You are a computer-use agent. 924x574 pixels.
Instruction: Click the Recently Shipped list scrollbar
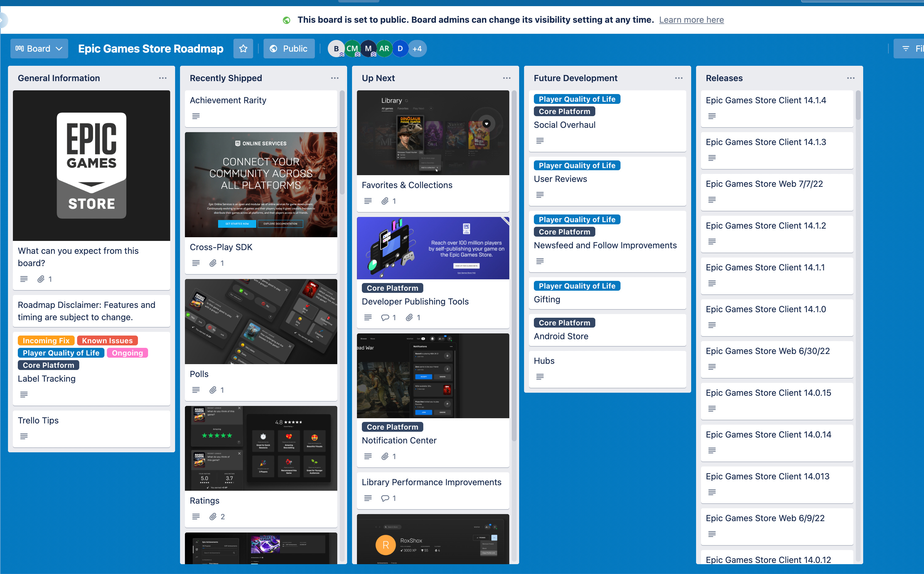[342, 142]
